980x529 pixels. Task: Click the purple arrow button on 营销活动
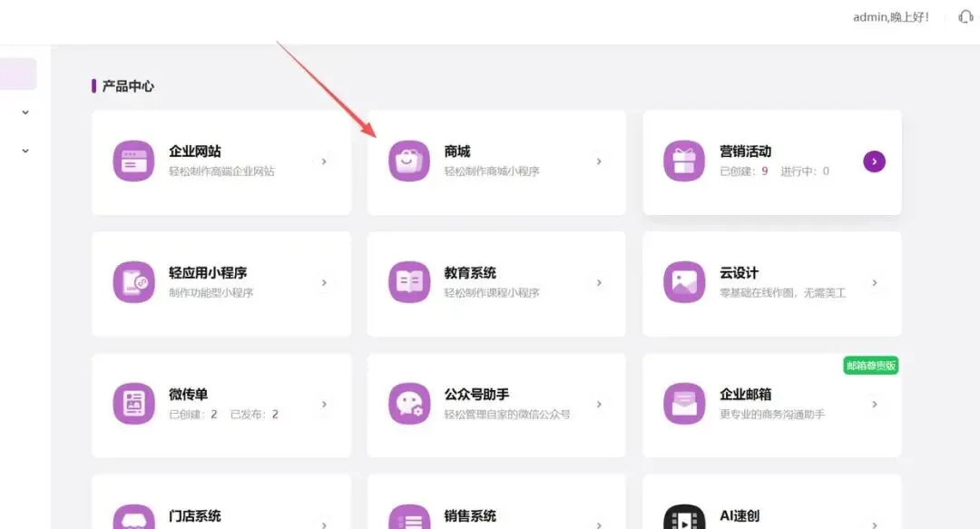click(x=875, y=162)
